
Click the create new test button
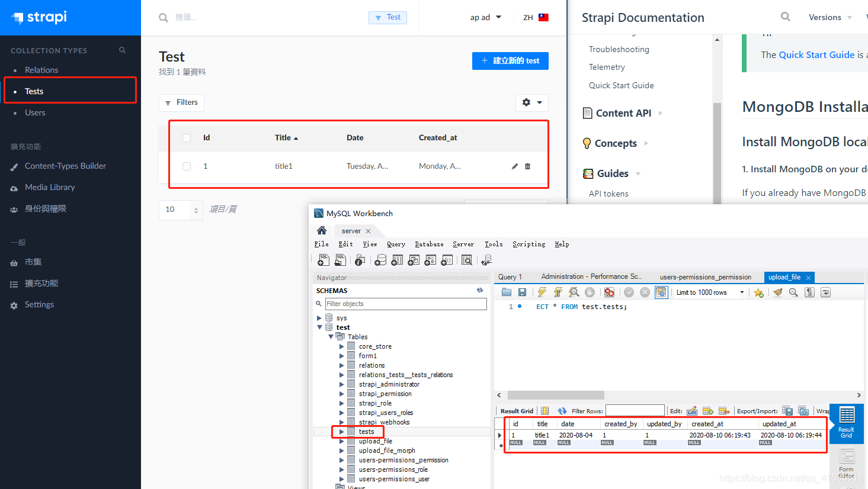pyautogui.click(x=510, y=61)
